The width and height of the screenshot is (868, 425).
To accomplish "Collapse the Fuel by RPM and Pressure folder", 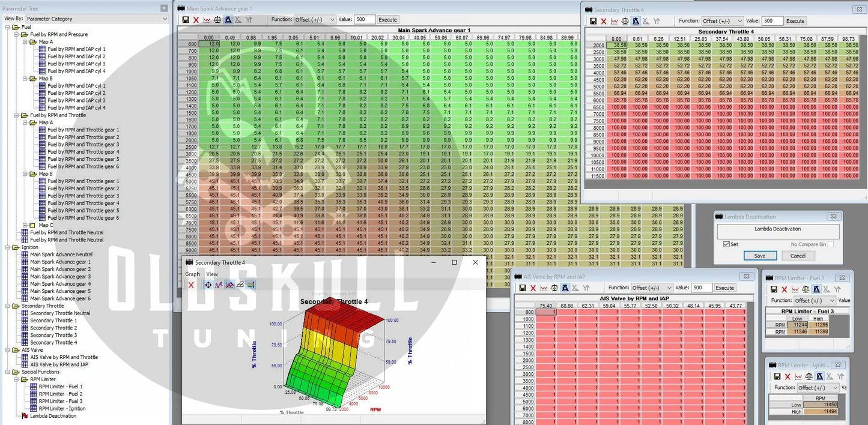I will pos(16,35).
